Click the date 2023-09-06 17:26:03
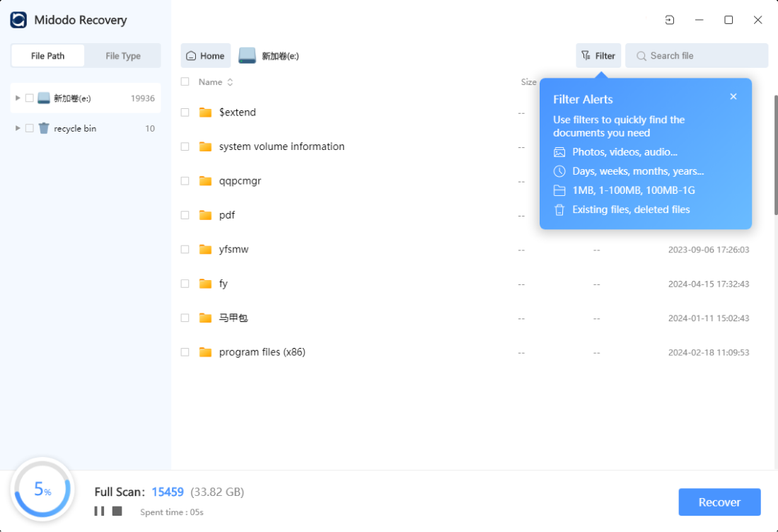 pos(709,250)
